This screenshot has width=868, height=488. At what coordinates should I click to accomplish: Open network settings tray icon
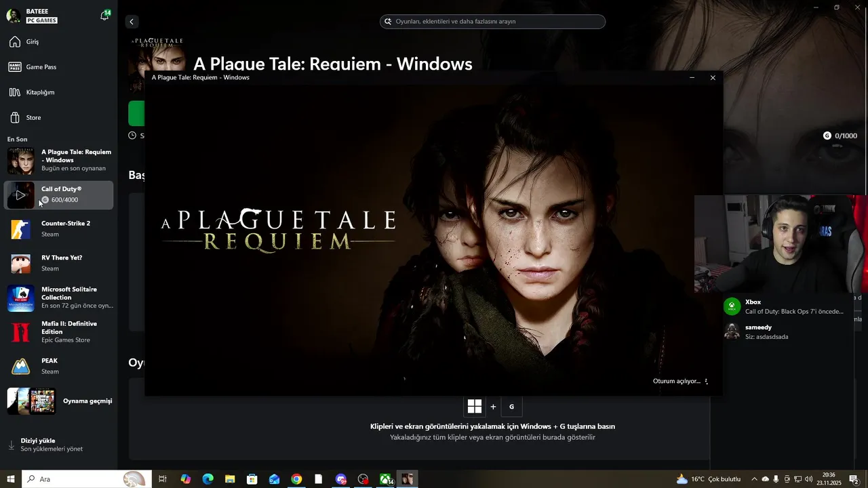(798, 479)
